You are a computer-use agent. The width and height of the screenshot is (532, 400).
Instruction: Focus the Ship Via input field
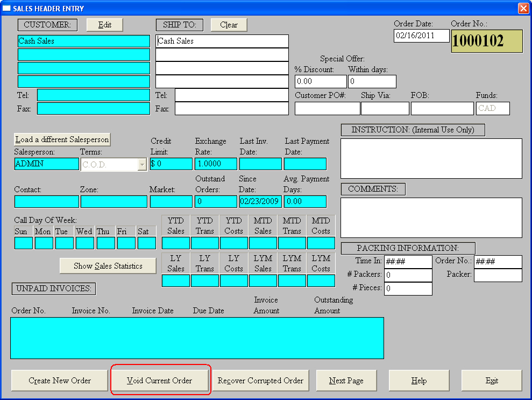pos(385,108)
